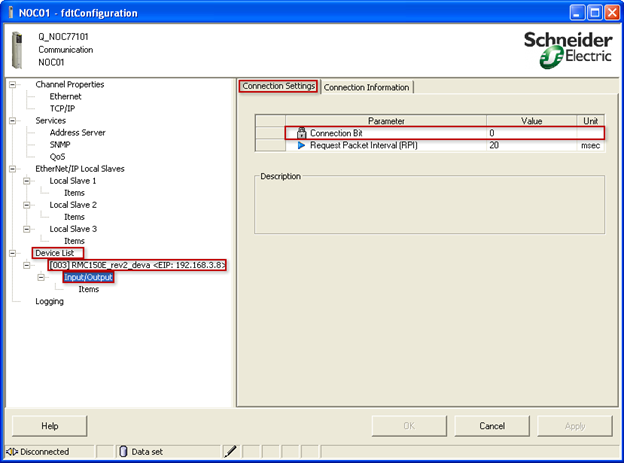This screenshot has width=624, height=463.
Task: Select the Channel Properties label
Action: 70,84
